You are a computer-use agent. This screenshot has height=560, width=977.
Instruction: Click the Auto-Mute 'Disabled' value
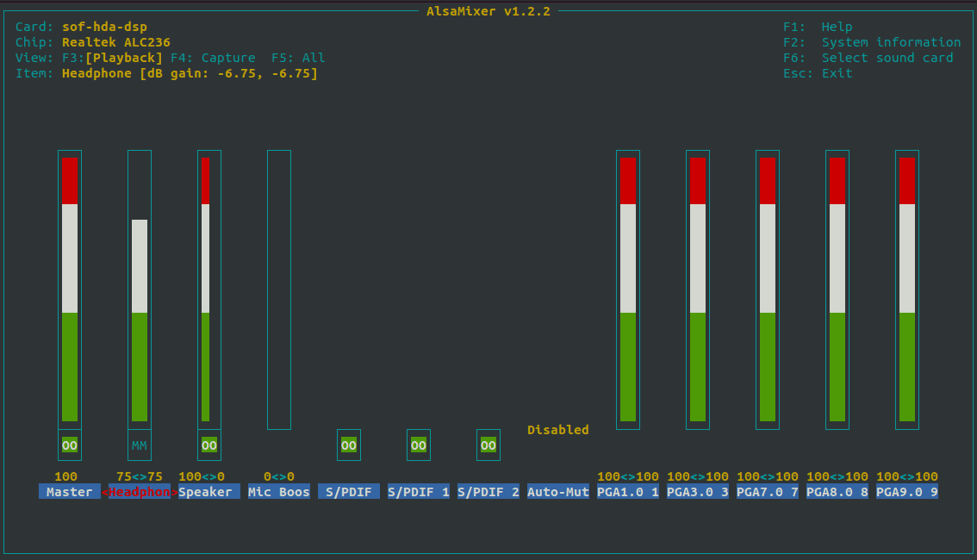[x=558, y=430]
